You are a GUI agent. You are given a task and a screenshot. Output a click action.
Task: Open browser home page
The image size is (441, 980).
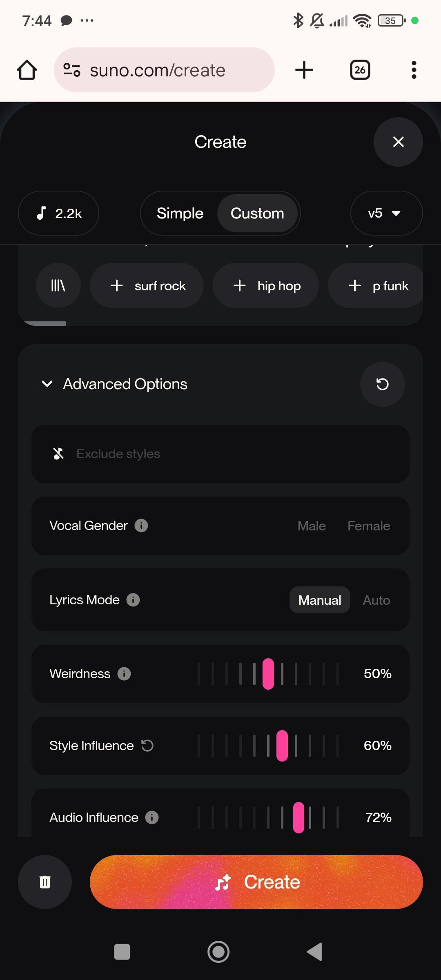[x=27, y=70]
